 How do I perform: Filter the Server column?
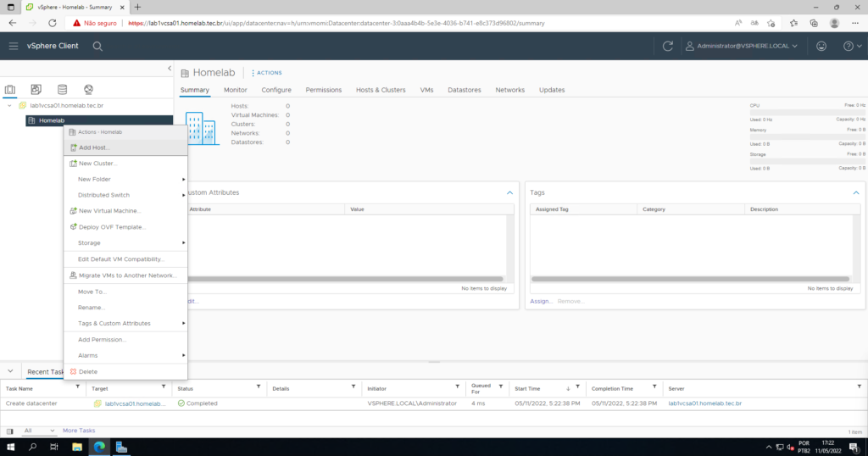(x=860, y=386)
